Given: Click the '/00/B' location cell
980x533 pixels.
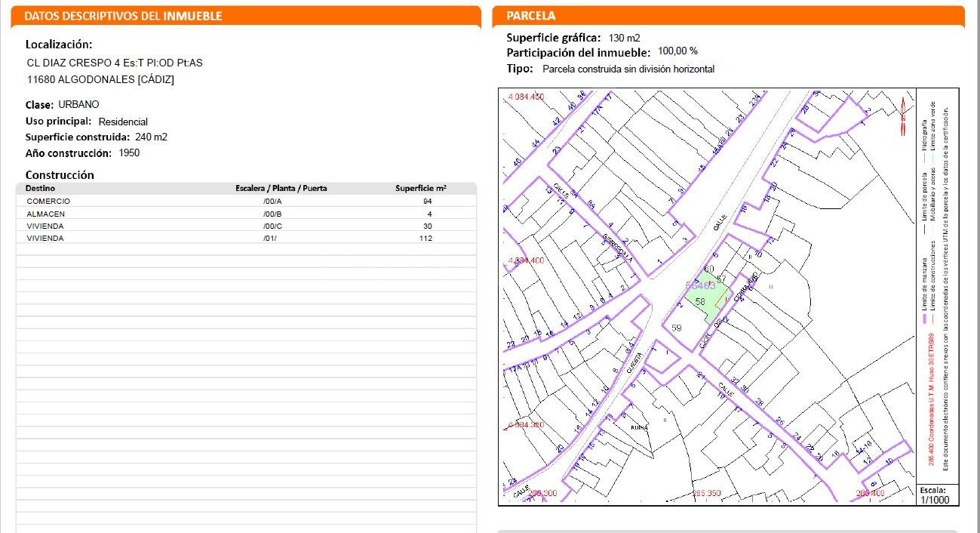Looking at the screenshot, I should [x=272, y=214].
